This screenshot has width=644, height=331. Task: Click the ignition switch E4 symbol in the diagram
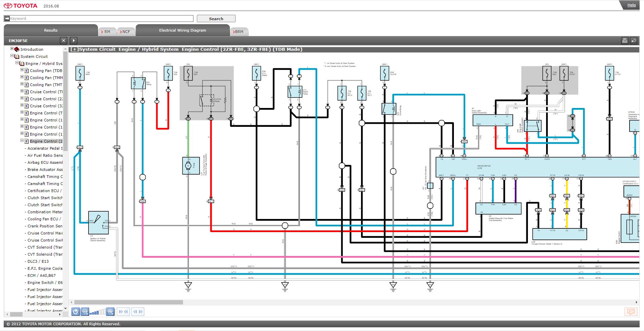(x=99, y=223)
